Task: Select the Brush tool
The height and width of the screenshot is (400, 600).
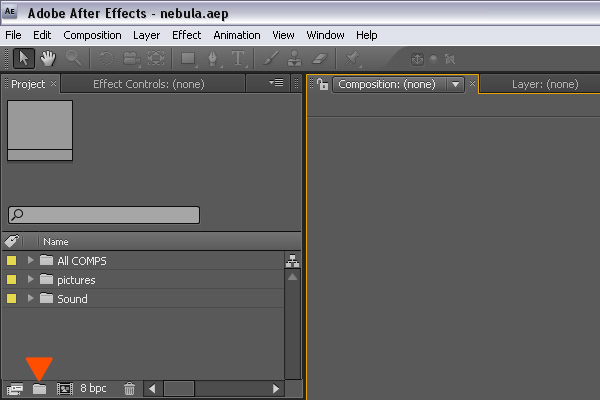Action: click(271, 59)
